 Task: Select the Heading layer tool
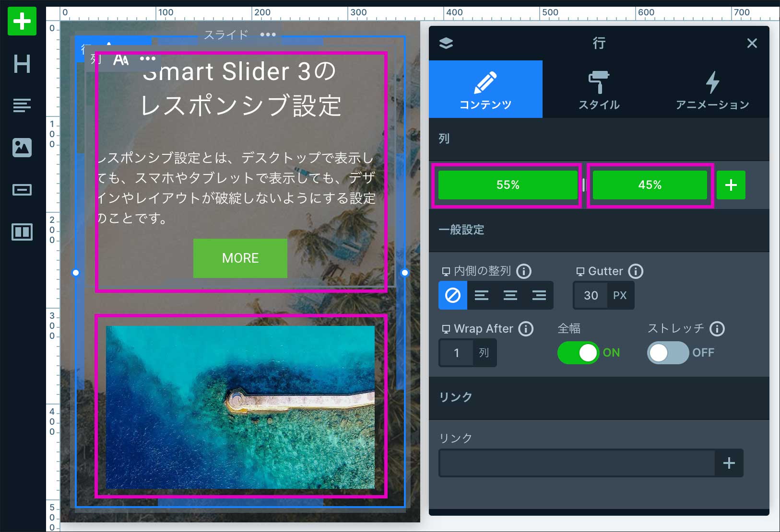pyautogui.click(x=22, y=64)
